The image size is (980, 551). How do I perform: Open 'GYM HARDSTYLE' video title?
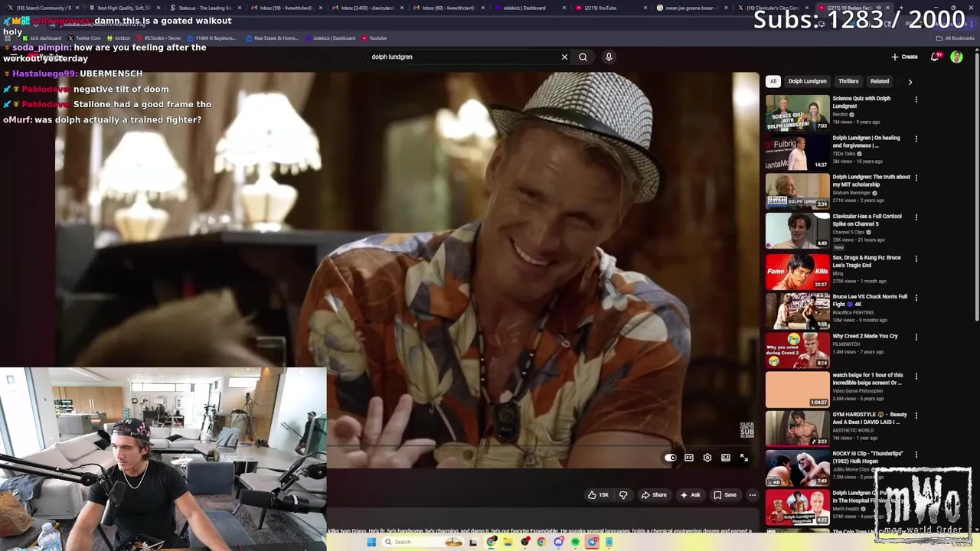pyautogui.click(x=870, y=419)
